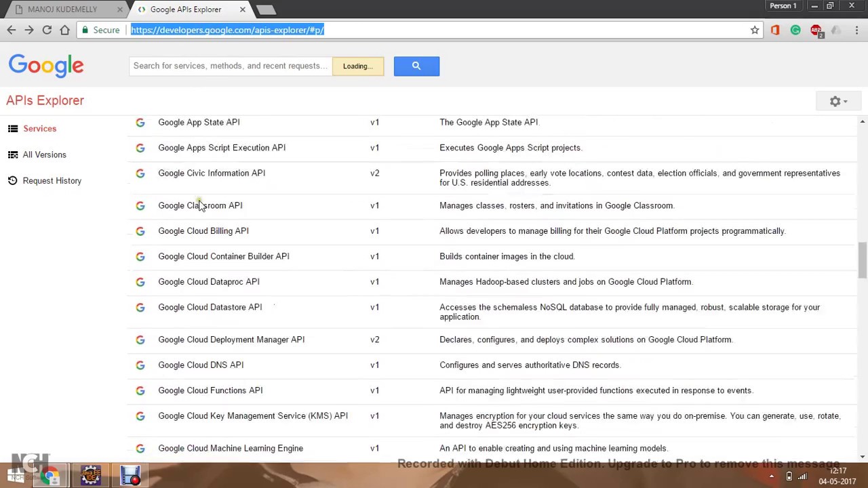Click the Google icon beside Google Cloud Machine Learning Engine
The height and width of the screenshot is (488, 868).
pyautogui.click(x=140, y=449)
